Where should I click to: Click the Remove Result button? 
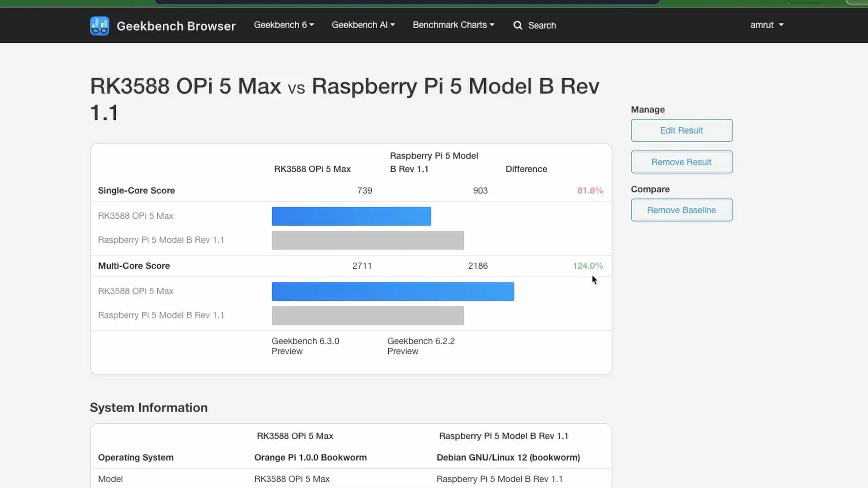coord(681,162)
